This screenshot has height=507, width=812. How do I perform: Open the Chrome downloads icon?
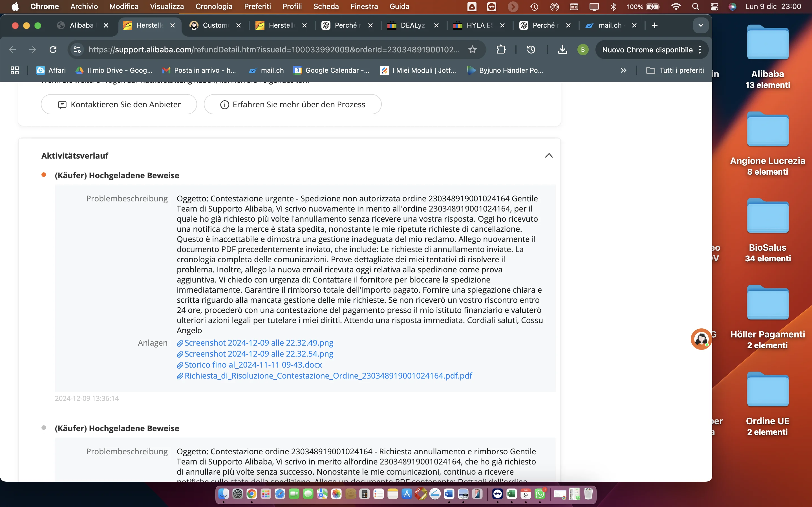point(562,50)
